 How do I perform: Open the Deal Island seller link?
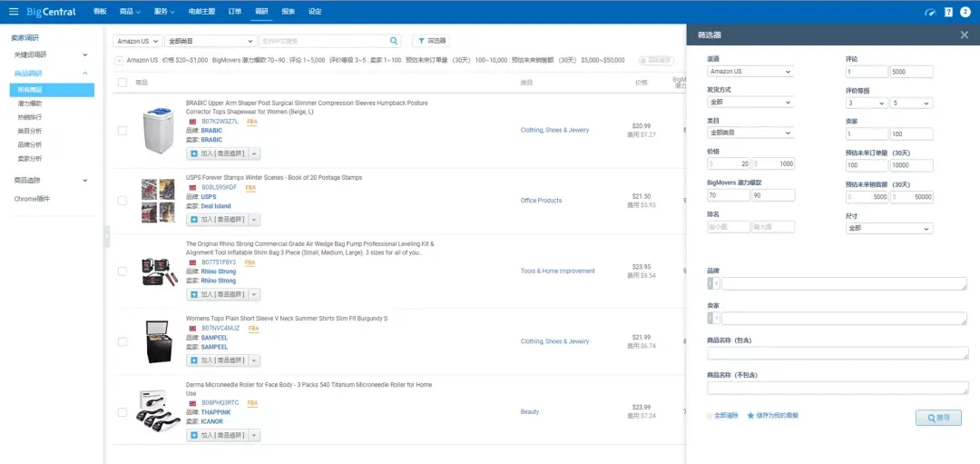click(x=216, y=206)
